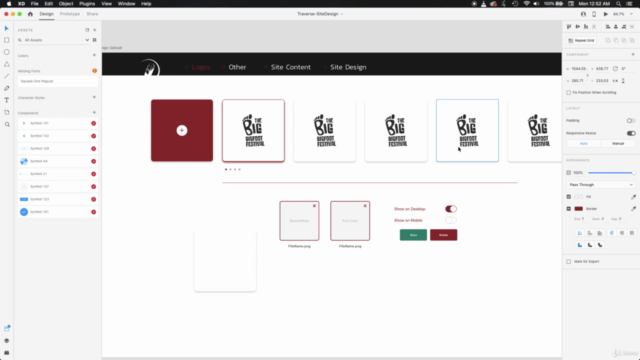Toggle the Fill checkbox

coord(569,197)
